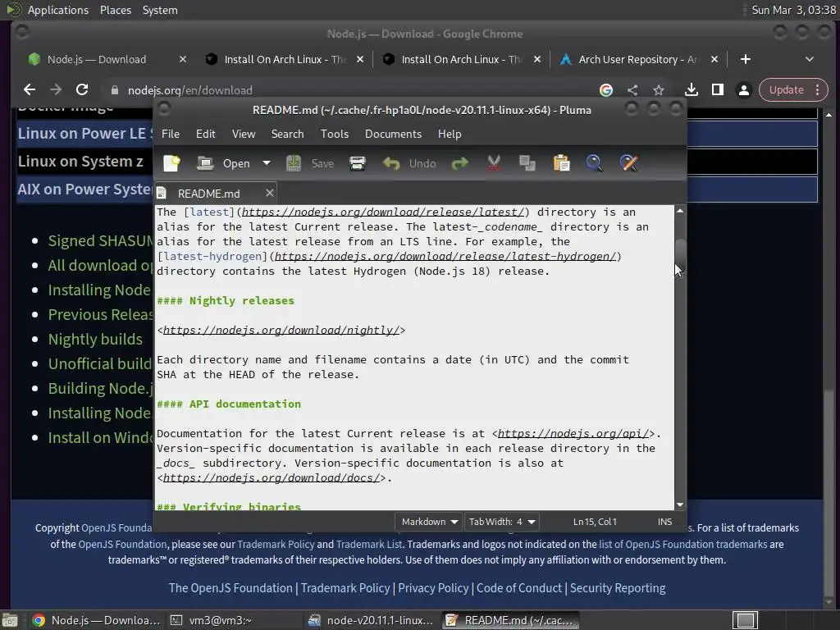The height and width of the screenshot is (630, 840).
Task: Click Pluma scrollbar up arrow
Action: tap(680, 211)
